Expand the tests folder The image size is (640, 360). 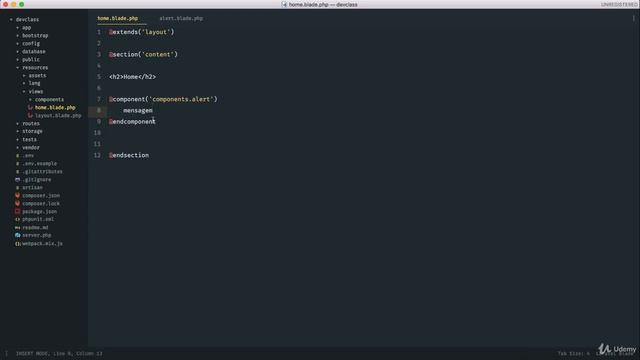(18, 139)
